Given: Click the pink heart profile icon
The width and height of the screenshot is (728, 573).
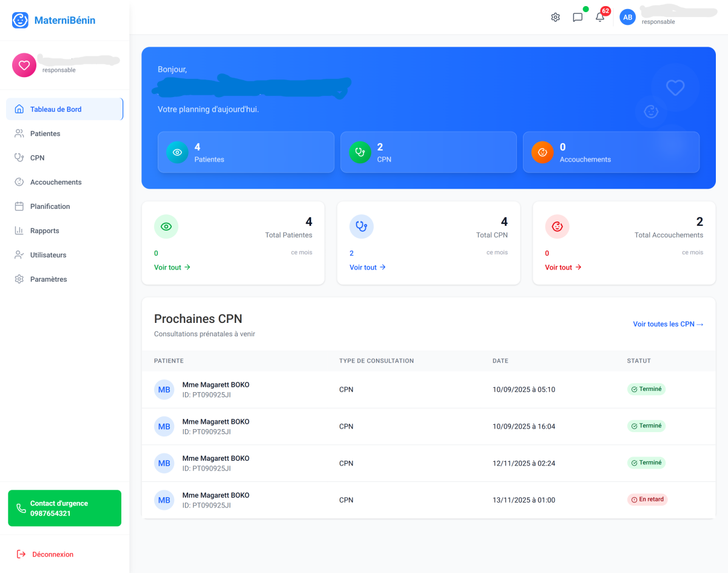Looking at the screenshot, I should (x=24, y=65).
